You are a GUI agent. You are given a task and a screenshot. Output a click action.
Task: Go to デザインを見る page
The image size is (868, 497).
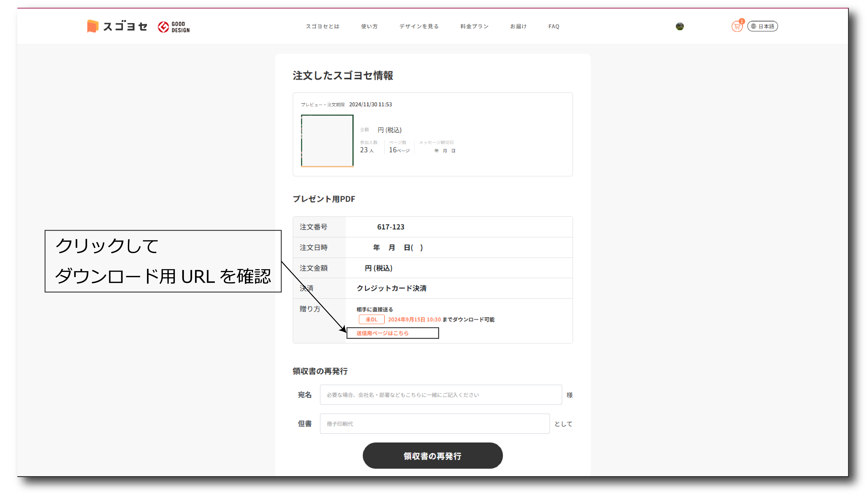coord(419,26)
